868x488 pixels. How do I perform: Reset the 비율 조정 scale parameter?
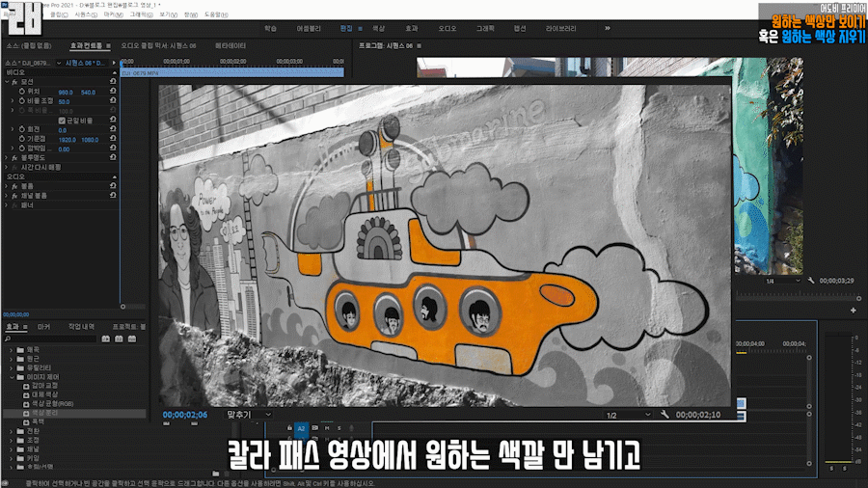click(113, 100)
